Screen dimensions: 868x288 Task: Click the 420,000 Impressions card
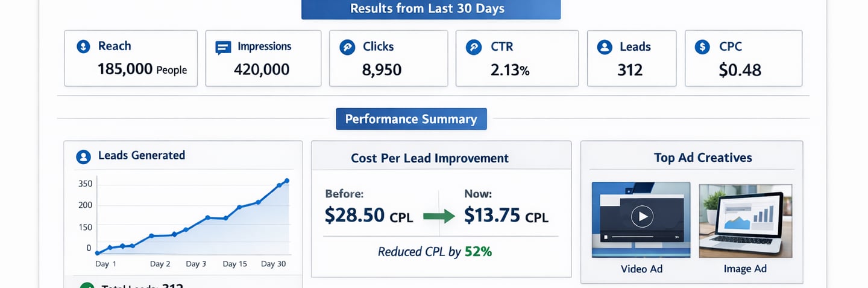click(x=263, y=59)
